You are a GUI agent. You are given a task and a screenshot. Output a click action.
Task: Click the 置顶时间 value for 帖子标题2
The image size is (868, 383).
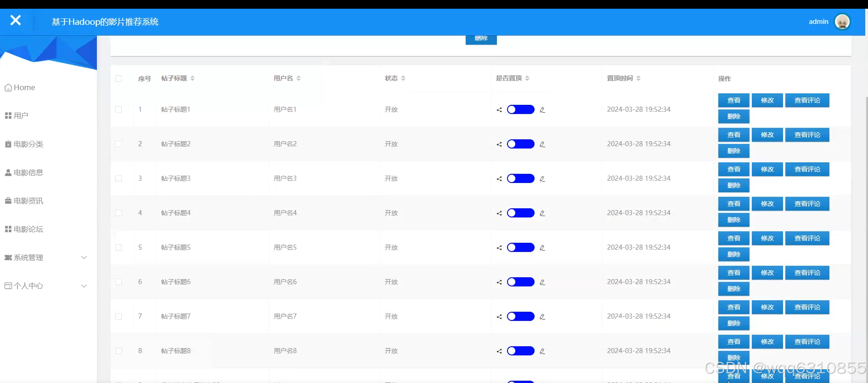click(x=639, y=144)
